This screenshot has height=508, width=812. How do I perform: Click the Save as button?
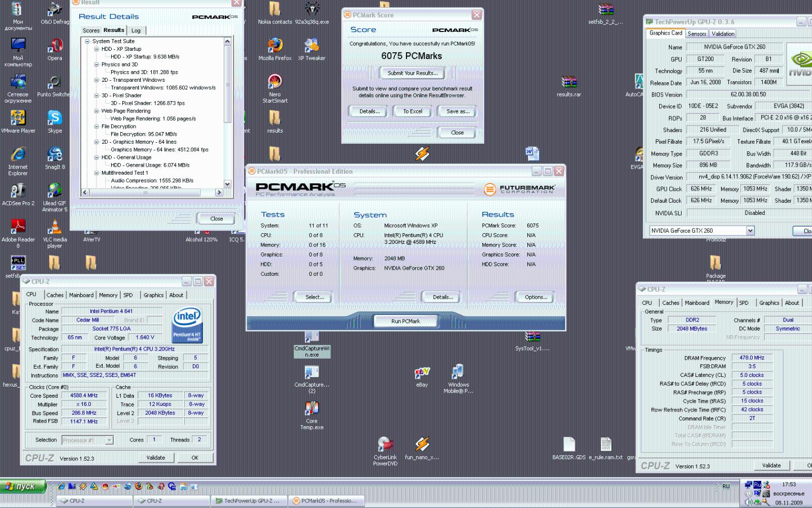click(458, 111)
